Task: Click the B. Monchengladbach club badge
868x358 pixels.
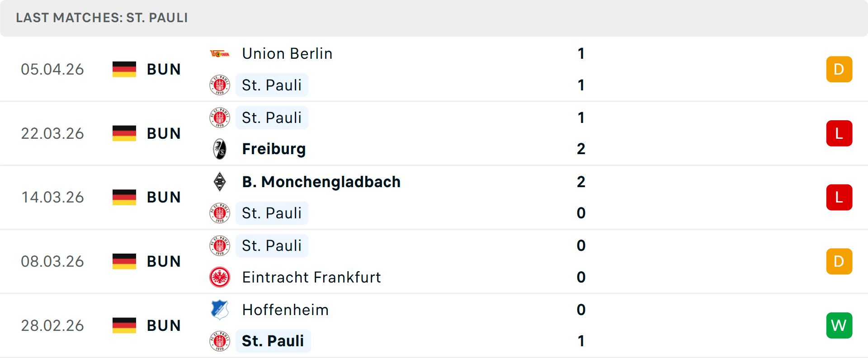Action: pos(220,182)
